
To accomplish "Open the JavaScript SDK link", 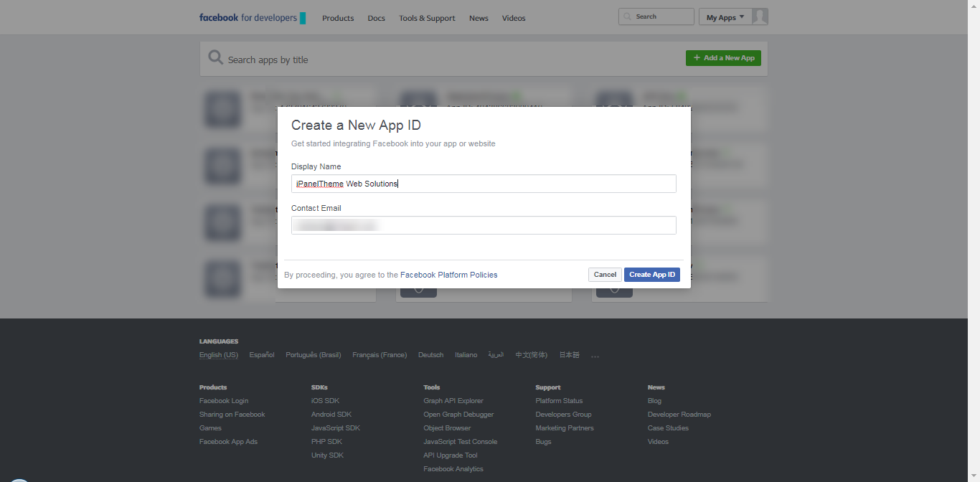I will click(336, 428).
